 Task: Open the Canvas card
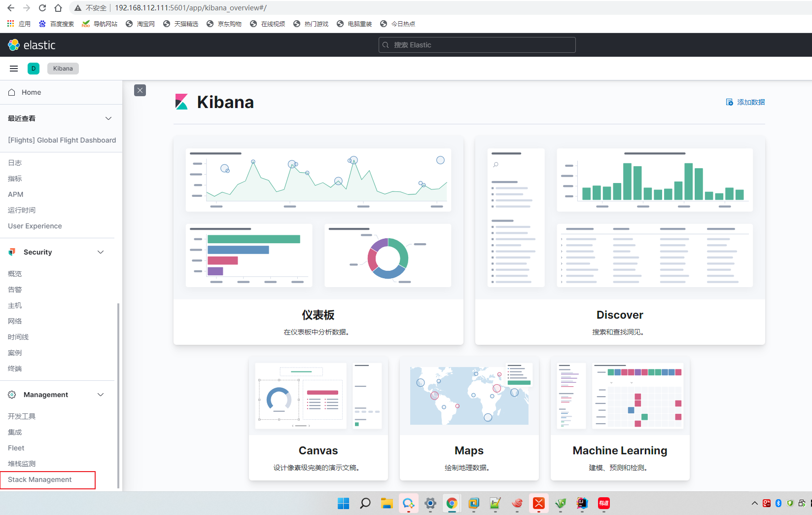coord(318,419)
